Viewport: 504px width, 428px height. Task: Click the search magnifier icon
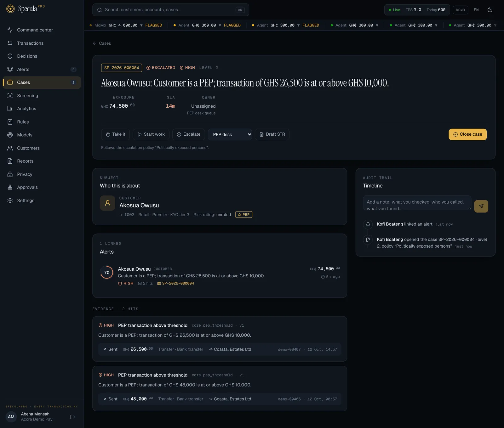(x=100, y=10)
